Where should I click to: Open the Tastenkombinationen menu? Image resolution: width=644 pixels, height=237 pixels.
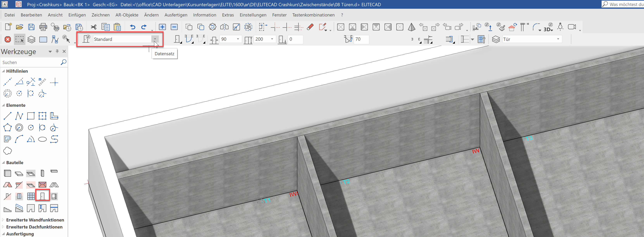pyautogui.click(x=313, y=15)
